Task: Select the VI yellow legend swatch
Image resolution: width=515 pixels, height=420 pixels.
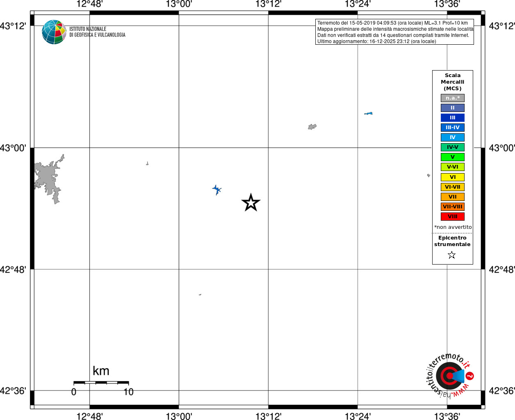Action: [x=453, y=177]
